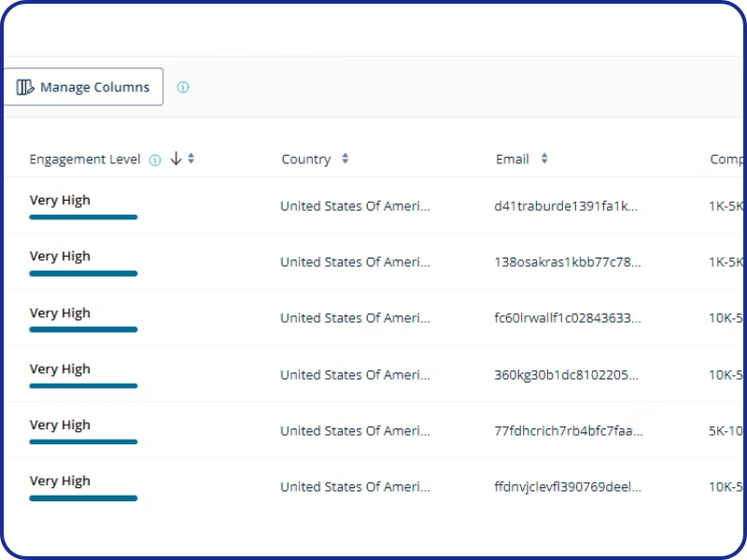The height and width of the screenshot is (560, 747).
Task: Click the 5K-10 value in the 77fdhcrich row
Action: pos(726,430)
